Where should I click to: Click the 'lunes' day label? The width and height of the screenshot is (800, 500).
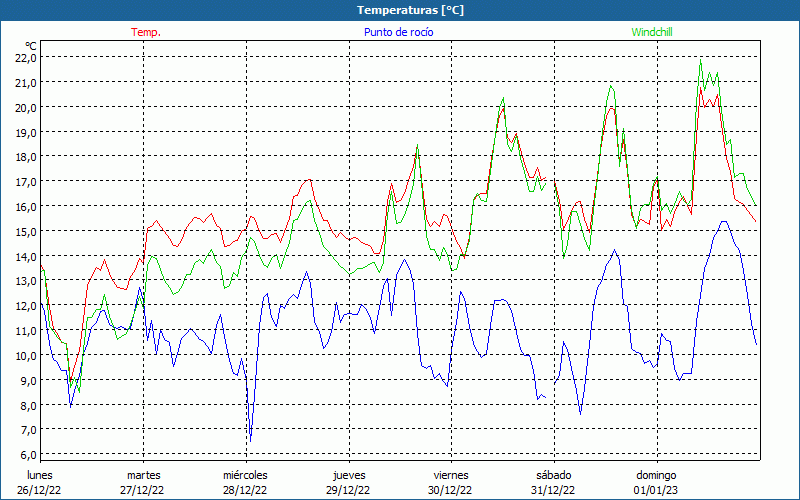point(40,476)
